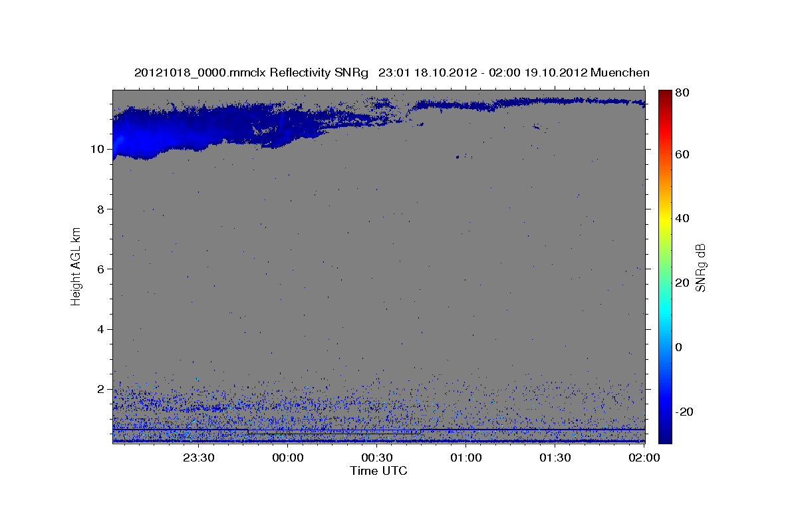Click the 'Time UTC' axis label
The image size is (798, 532).
378,471
